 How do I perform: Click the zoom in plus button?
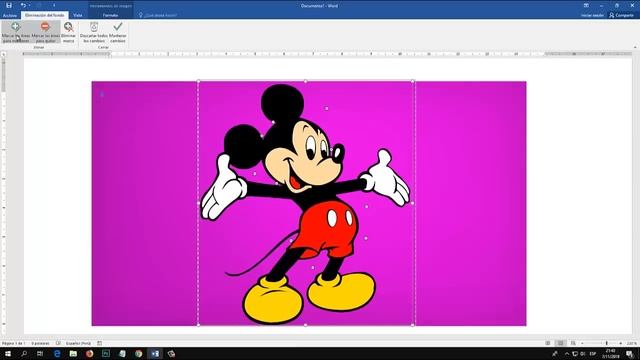[621, 343]
